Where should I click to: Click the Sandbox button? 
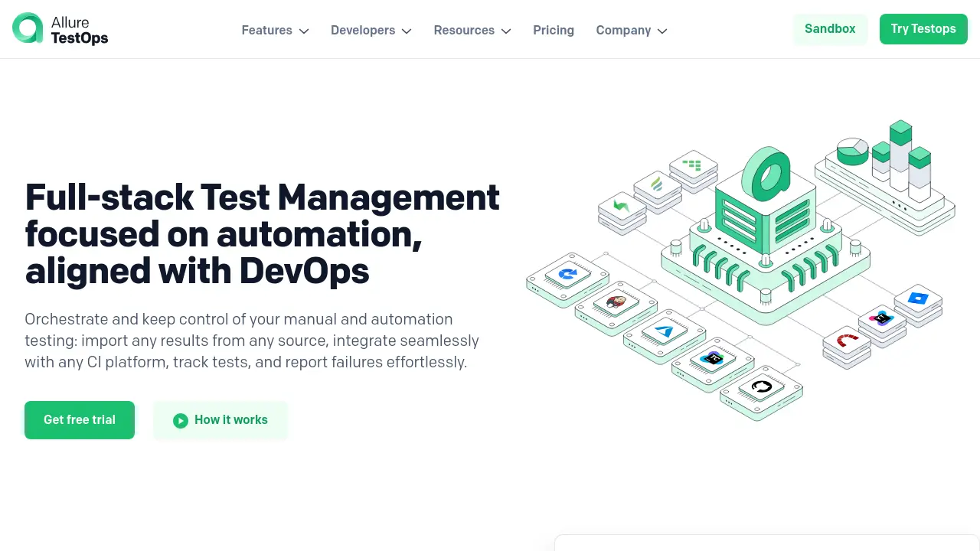(x=830, y=29)
